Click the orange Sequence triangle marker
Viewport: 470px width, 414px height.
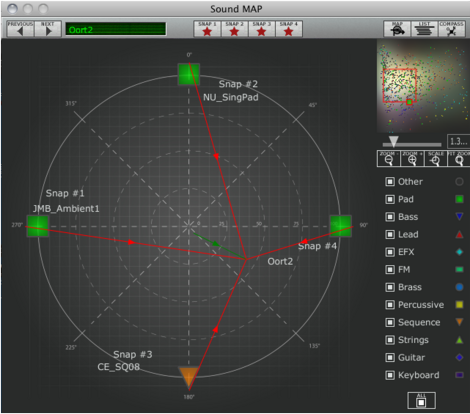click(x=459, y=322)
